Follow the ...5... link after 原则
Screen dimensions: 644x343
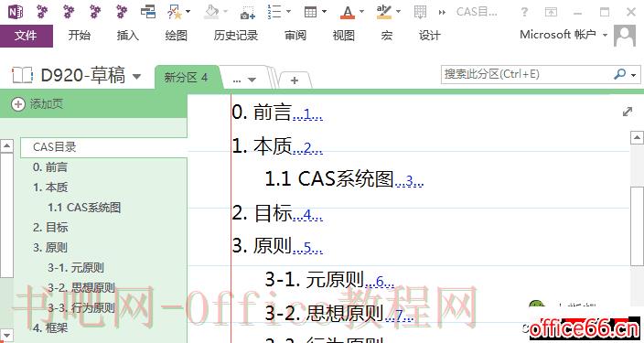(307, 248)
